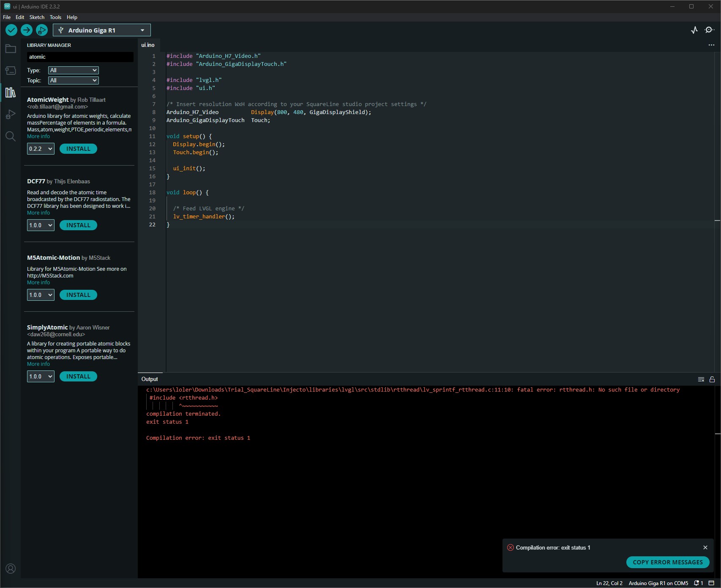Open the Sketchbook folder icon in sidebar
The width and height of the screenshot is (721, 588).
click(x=11, y=49)
